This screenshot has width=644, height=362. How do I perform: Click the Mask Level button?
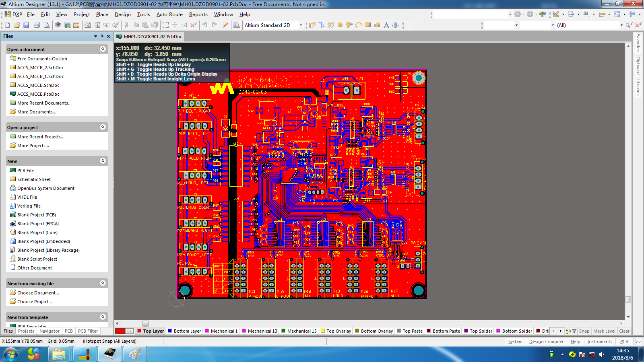(604, 331)
